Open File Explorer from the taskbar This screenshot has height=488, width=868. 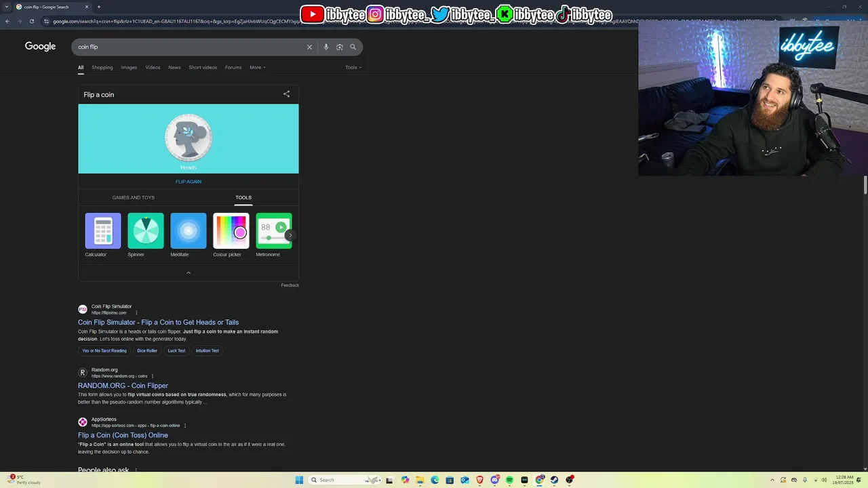pos(420,480)
